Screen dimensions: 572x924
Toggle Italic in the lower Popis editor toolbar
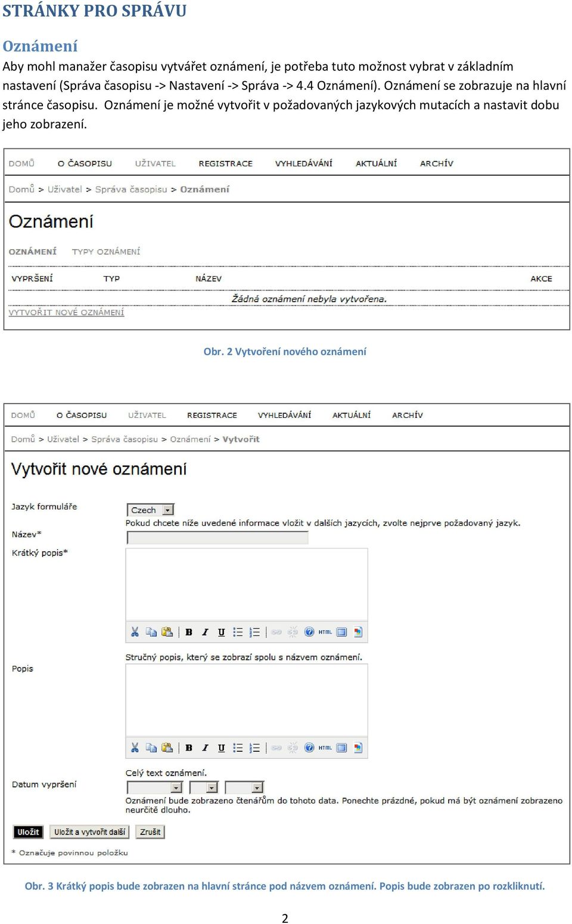pyautogui.click(x=205, y=748)
